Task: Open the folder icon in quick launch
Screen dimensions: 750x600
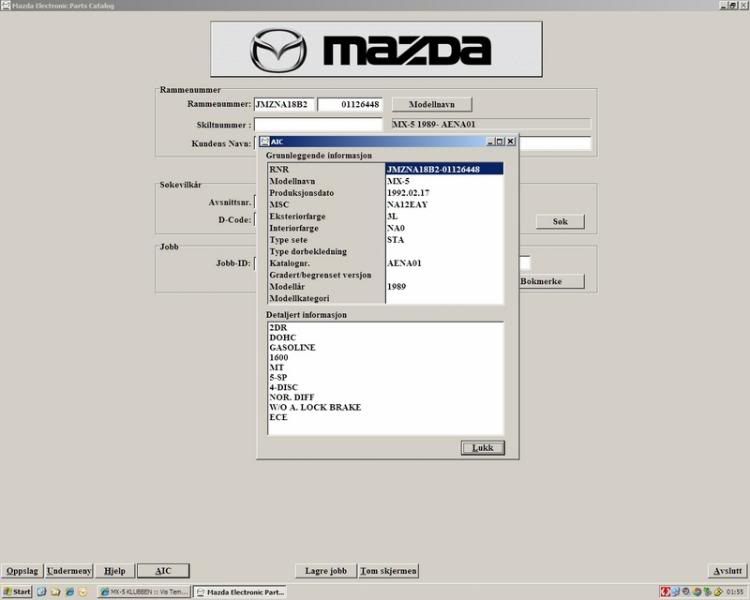Action: tap(55, 592)
